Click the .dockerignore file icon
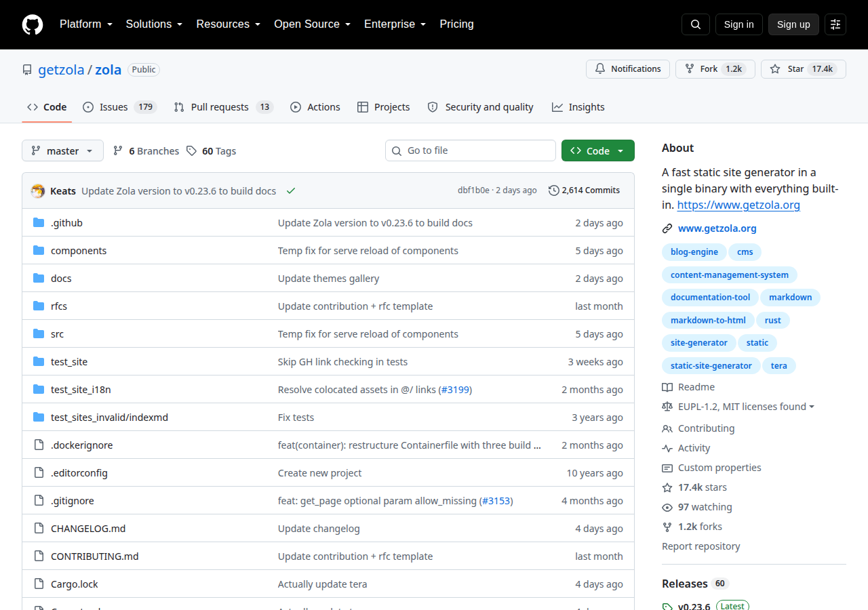 39,445
